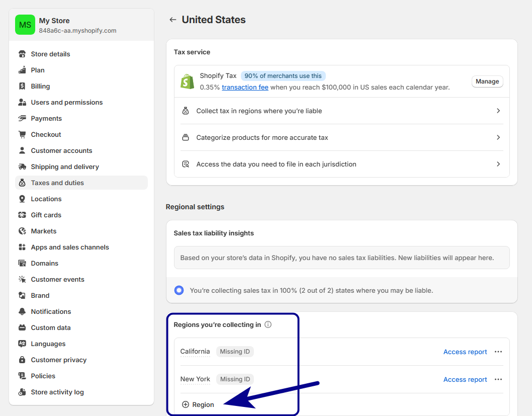Click the Payments hand icon
Viewport: 532px width, 416px height.
pos(22,118)
